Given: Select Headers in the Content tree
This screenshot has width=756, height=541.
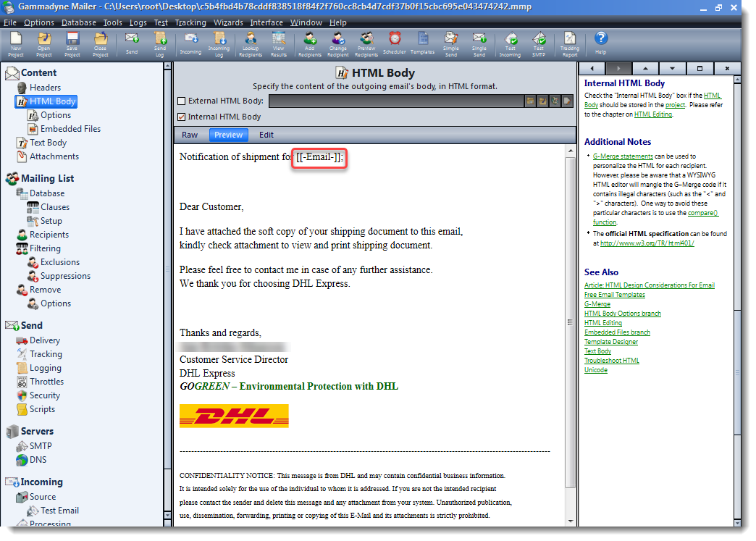Looking at the screenshot, I should [46, 88].
